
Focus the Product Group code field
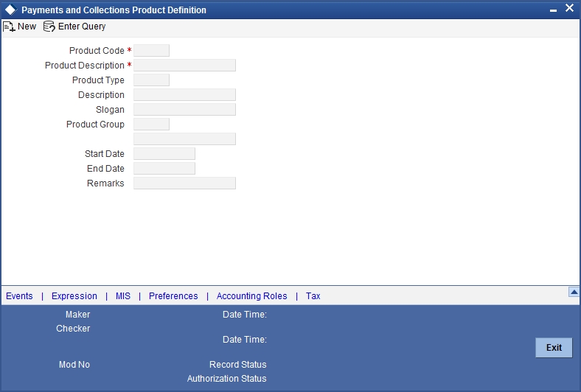(151, 125)
